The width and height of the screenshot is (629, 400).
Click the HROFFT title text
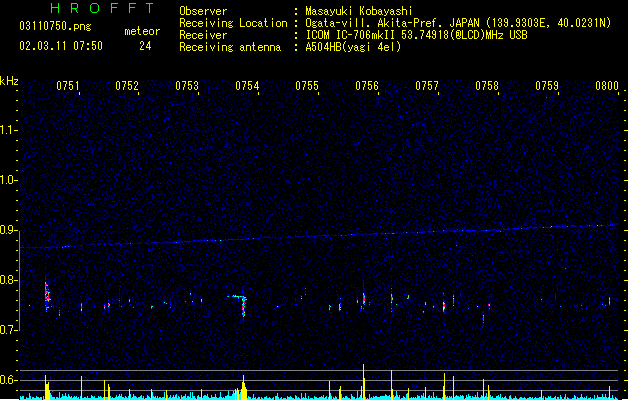coord(102,8)
